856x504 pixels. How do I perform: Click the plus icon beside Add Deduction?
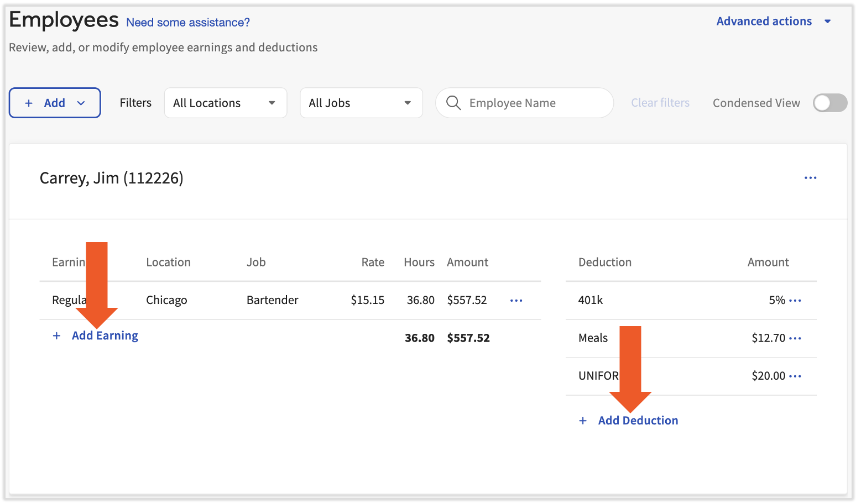pyautogui.click(x=583, y=421)
